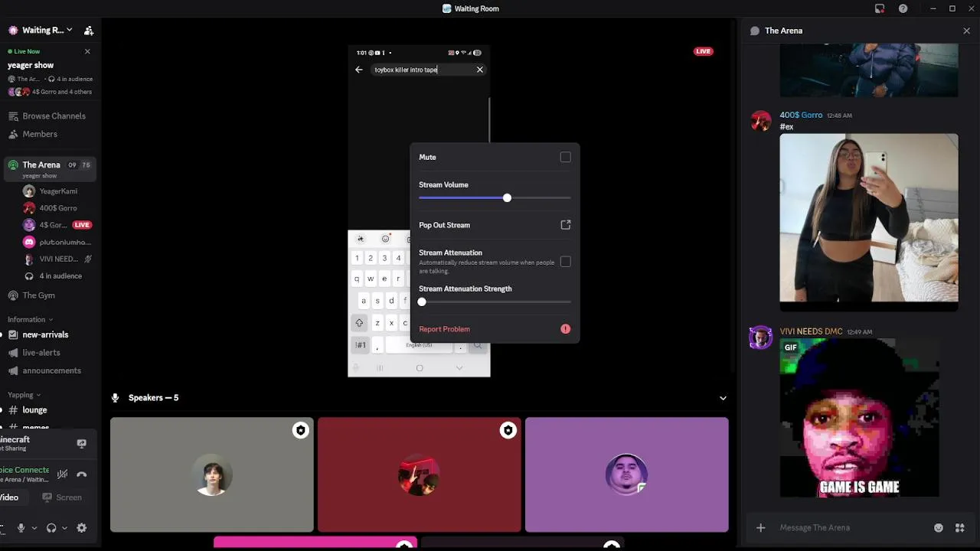Open the help question mark icon in title bar

tap(903, 8)
